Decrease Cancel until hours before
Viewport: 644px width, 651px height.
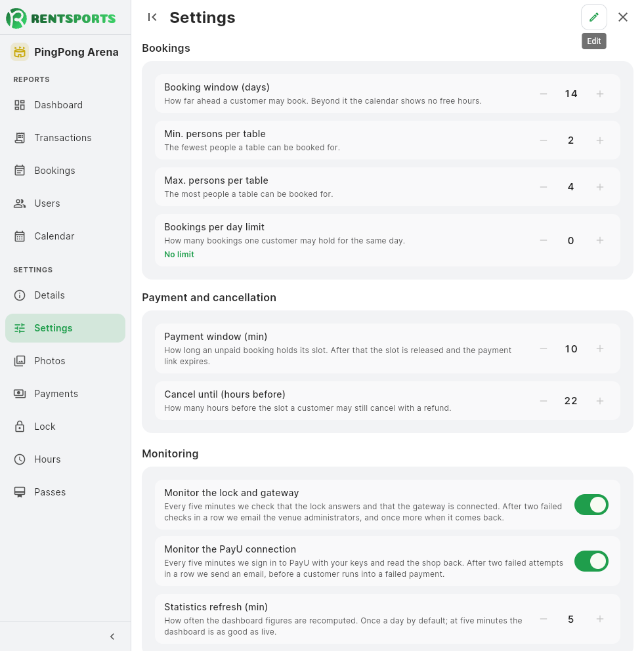(543, 401)
